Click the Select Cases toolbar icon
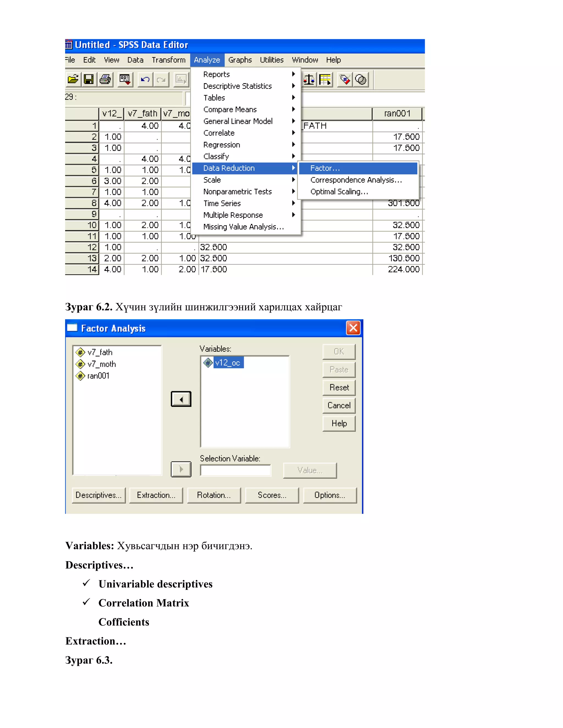Image resolution: width=563 pixels, height=728 pixels. coord(325,79)
